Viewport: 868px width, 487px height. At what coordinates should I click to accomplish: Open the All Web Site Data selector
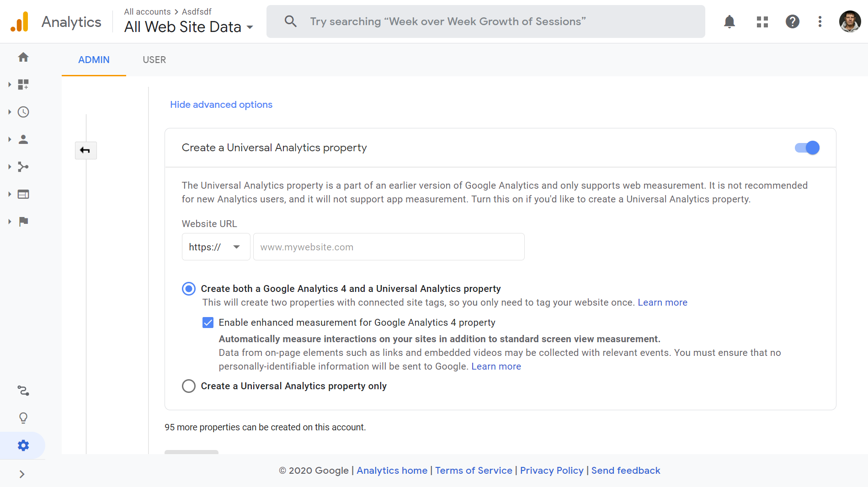(x=188, y=27)
